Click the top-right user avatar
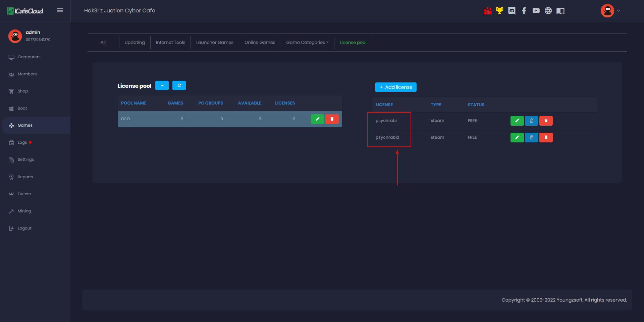The height and width of the screenshot is (322, 644). 607,11
